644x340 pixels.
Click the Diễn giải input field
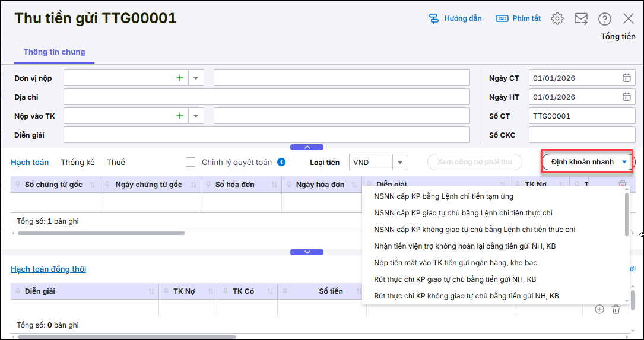point(267,135)
